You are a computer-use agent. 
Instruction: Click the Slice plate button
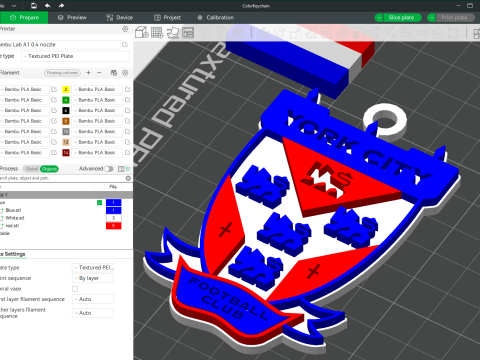tap(402, 18)
